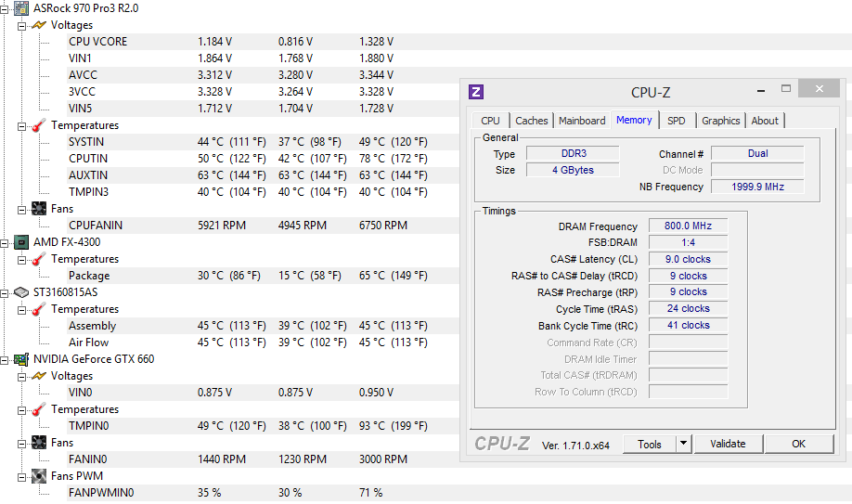Image resolution: width=852 pixels, height=504 pixels.
Task: Click OK in the CPU-Z window
Action: pos(799,444)
